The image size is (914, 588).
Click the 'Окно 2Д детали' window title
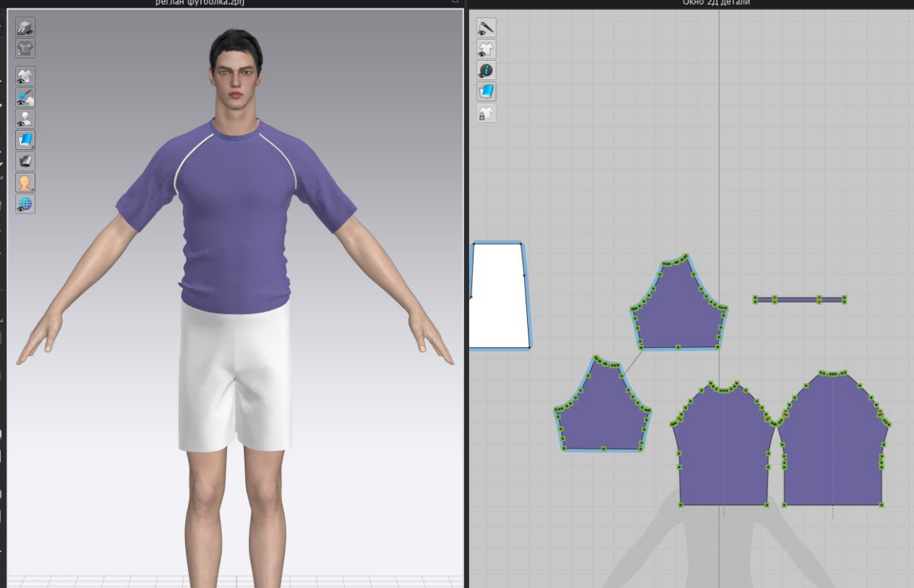(716, 3)
